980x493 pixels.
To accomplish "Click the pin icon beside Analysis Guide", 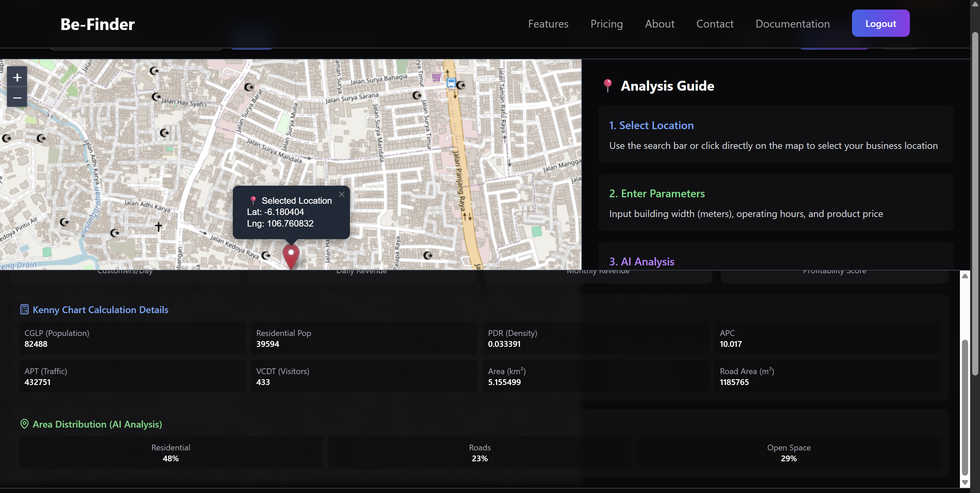I will [x=608, y=86].
